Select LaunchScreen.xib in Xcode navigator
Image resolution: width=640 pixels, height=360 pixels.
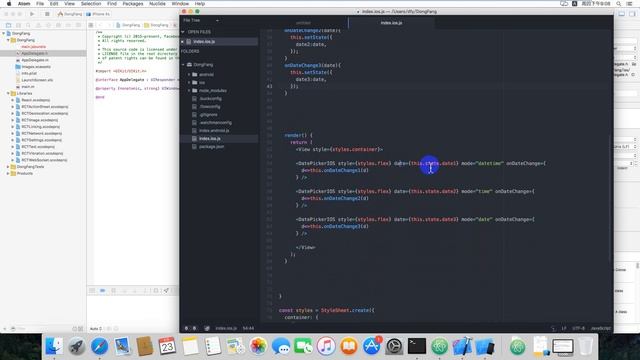tap(37, 80)
